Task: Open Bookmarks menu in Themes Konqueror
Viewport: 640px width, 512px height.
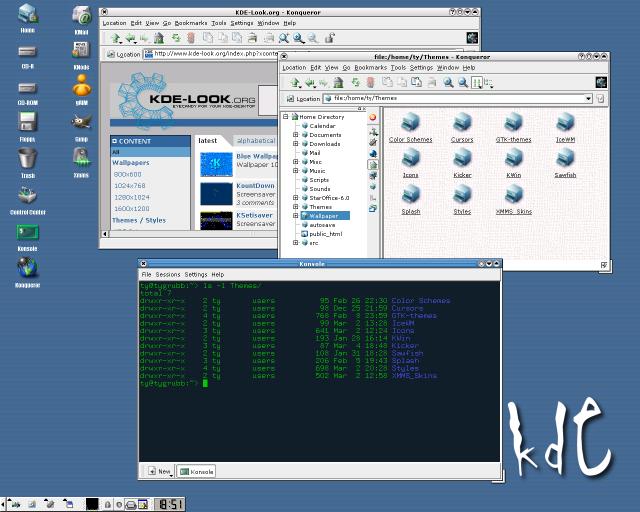Action: [370, 68]
